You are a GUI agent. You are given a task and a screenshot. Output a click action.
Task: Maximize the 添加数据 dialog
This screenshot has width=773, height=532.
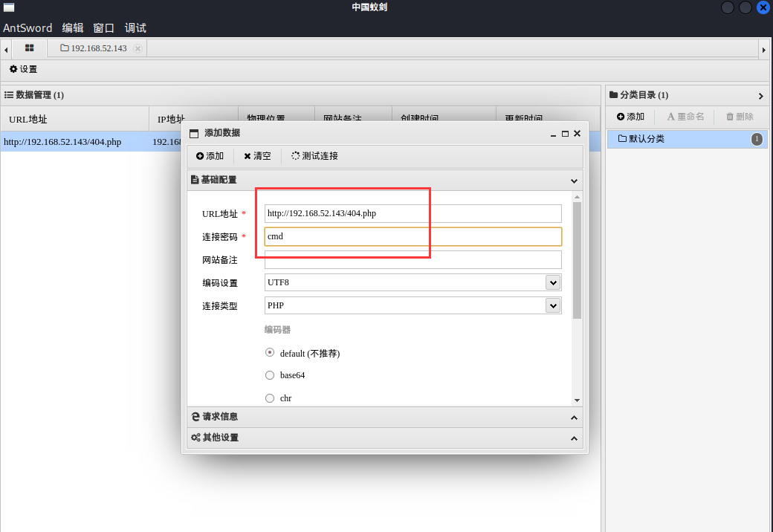coord(565,134)
